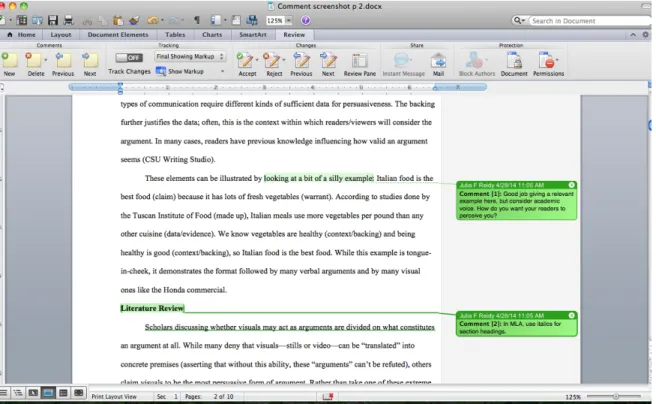Switch to Outline view button

[x=18, y=393]
